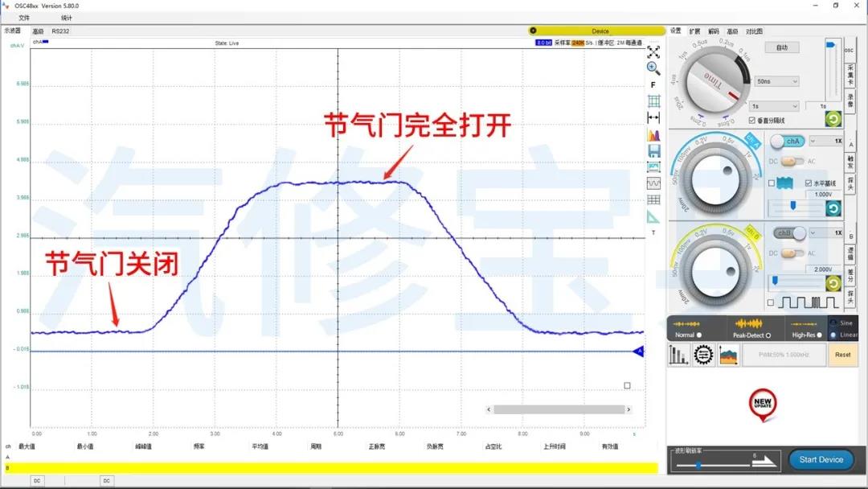868x489 pixels.
Task: Check the box beside channel A waveform icon
Action: click(x=771, y=183)
